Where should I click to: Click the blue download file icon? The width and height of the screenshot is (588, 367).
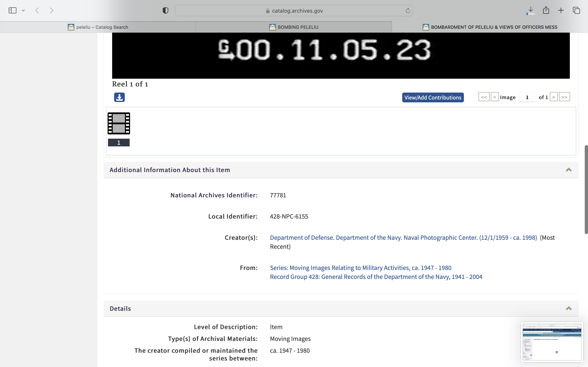[119, 97]
